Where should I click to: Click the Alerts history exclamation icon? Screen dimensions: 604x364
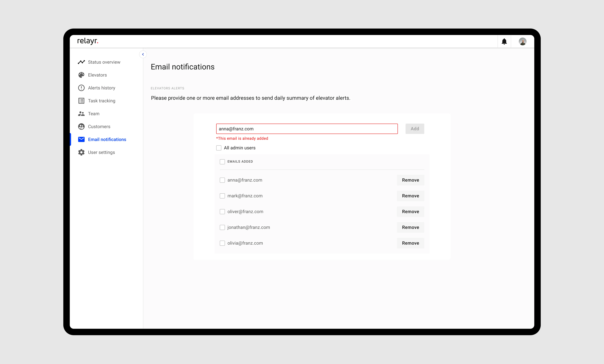tap(81, 88)
